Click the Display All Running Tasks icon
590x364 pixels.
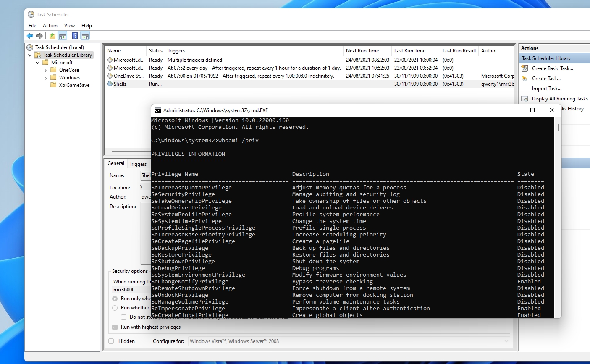click(524, 99)
